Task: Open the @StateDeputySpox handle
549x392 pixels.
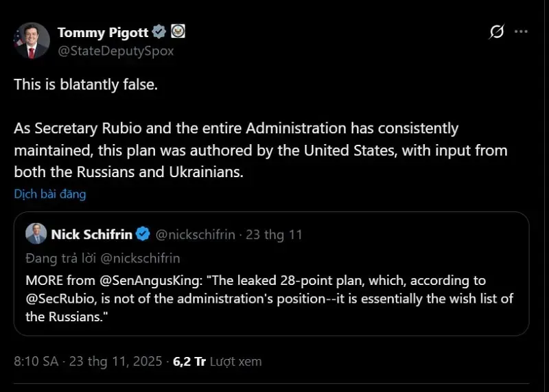Action: pos(115,51)
